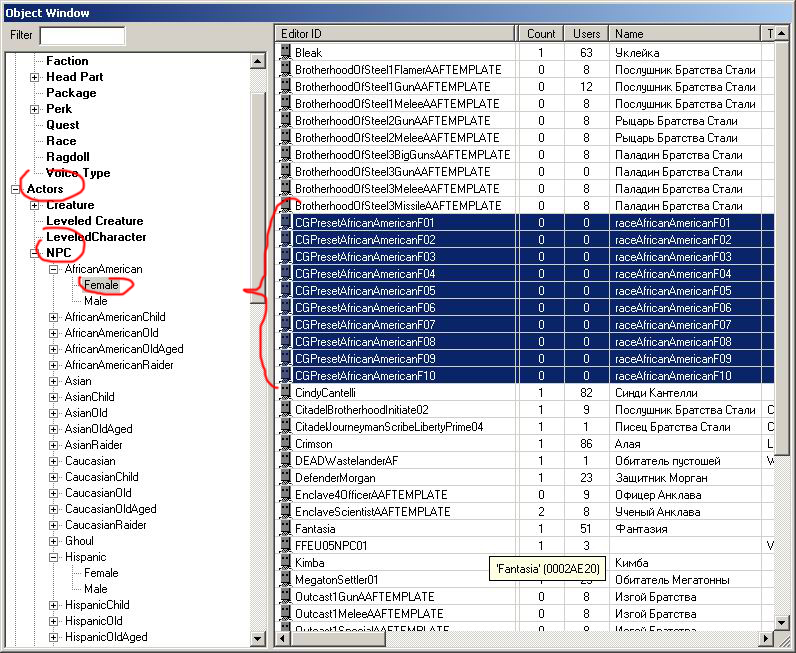
Task: Click icon beside CGPresetAfricanAmericanF05
Action: pos(286,290)
